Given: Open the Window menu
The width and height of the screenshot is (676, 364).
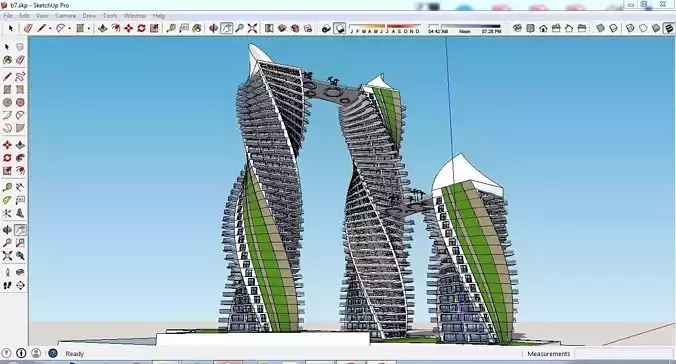Looking at the screenshot, I should 135,16.
